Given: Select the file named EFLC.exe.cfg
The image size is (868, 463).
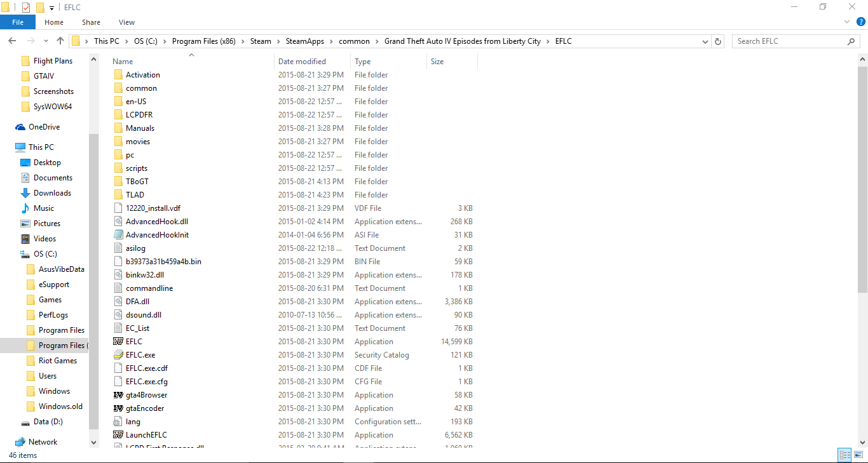Looking at the screenshot, I should click(147, 382).
